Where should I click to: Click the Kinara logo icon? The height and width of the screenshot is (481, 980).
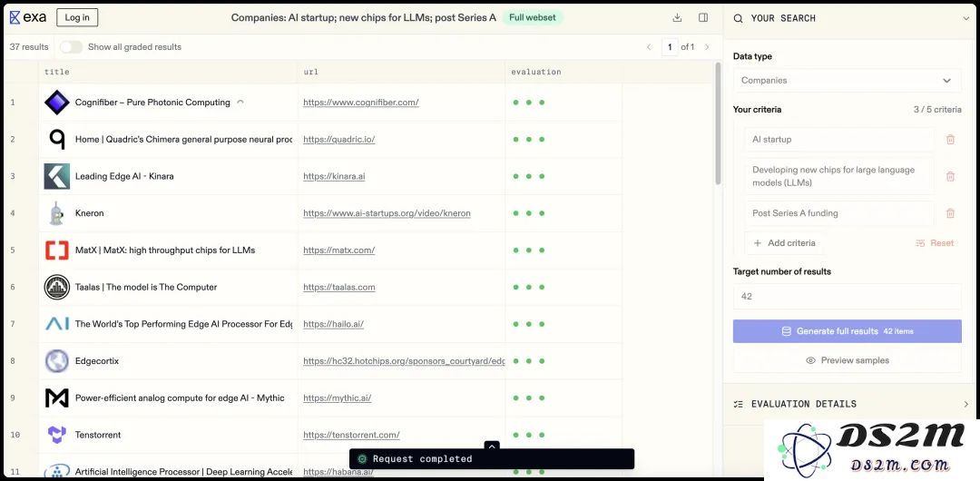[57, 176]
